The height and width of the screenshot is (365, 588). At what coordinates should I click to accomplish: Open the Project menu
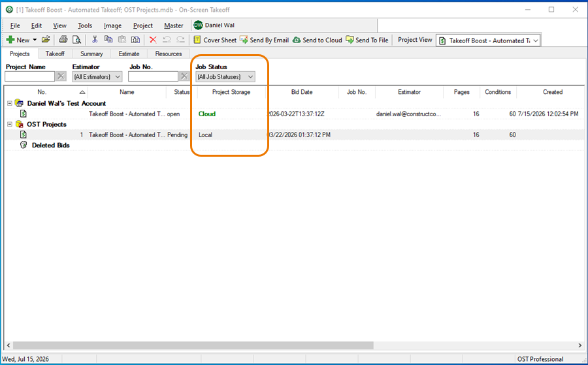(143, 25)
